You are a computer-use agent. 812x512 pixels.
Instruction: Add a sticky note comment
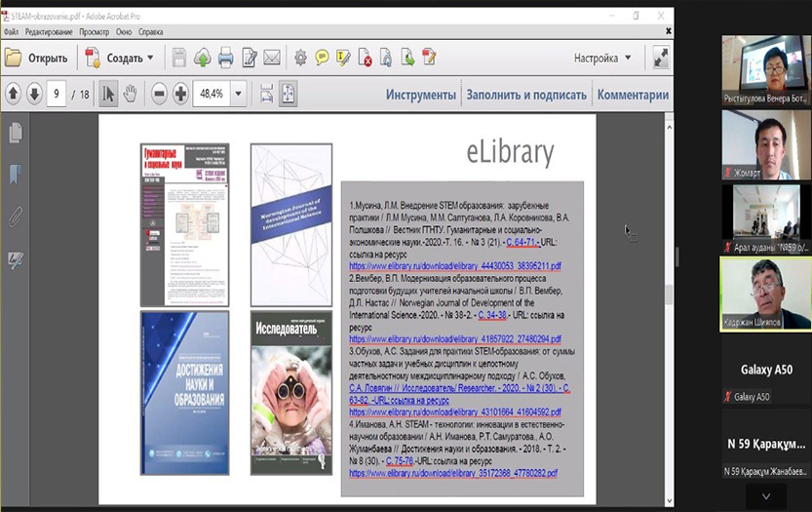322,58
